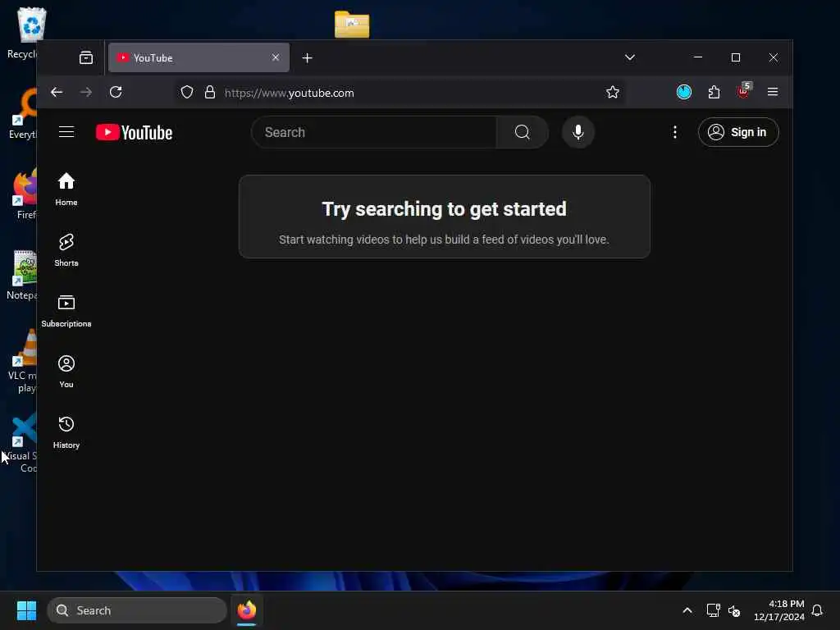Open History in the sidebar
This screenshot has height=630, width=840.
66,431
